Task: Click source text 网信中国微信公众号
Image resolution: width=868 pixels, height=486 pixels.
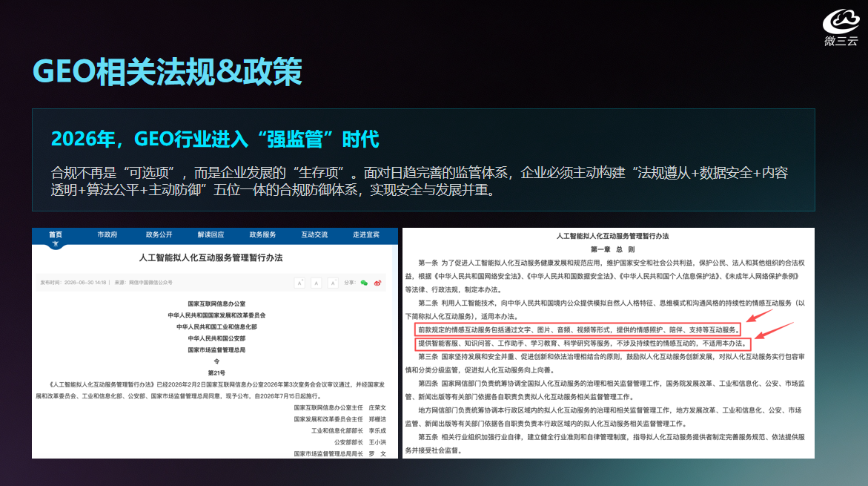Action: tap(150, 283)
